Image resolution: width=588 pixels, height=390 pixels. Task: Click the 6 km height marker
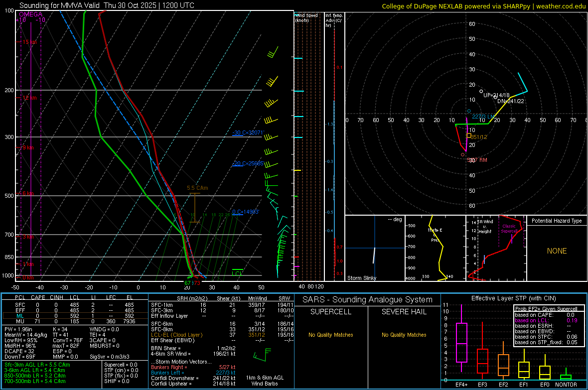[x=28, y=193]
